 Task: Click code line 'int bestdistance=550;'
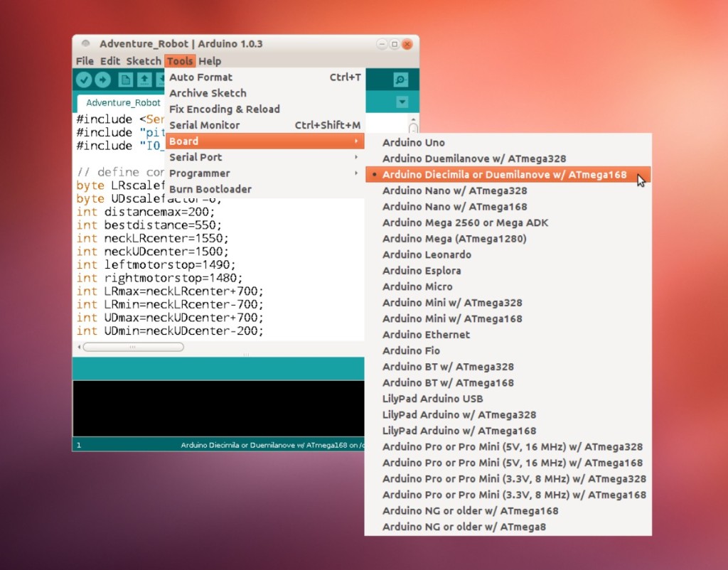pyautogui.click(x=149, y=225)
